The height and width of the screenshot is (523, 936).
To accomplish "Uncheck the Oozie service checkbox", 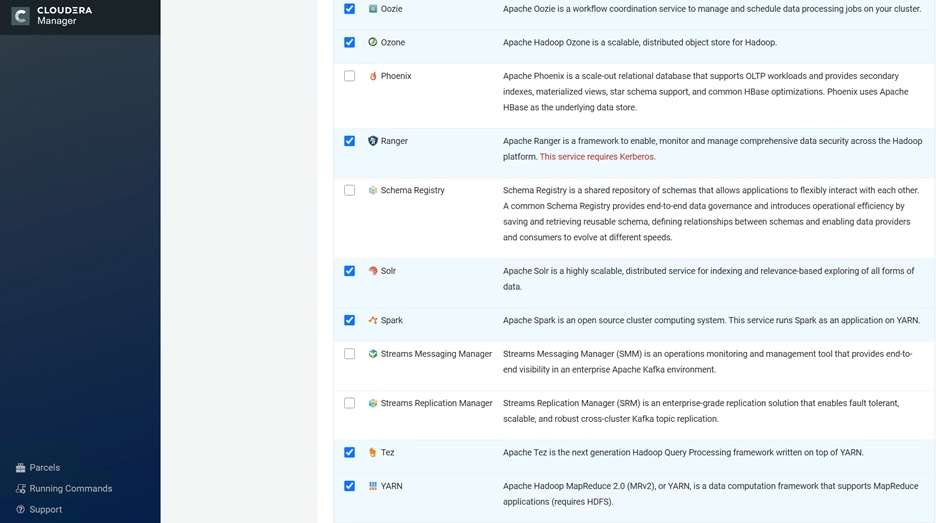I will pyautogui.click(x=349, y=9).
